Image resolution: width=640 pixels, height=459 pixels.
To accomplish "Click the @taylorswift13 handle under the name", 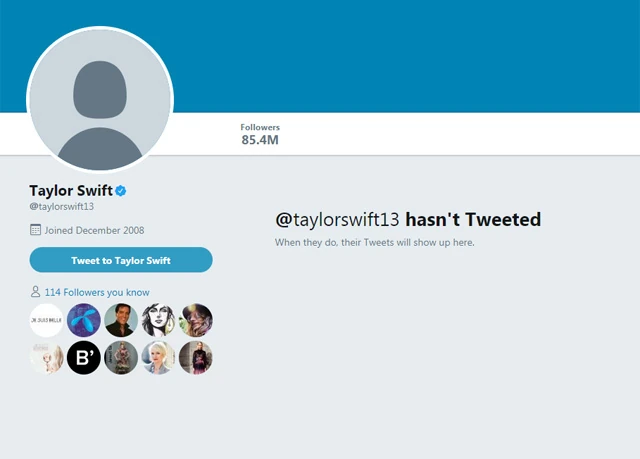I will (x=62, y=206).
